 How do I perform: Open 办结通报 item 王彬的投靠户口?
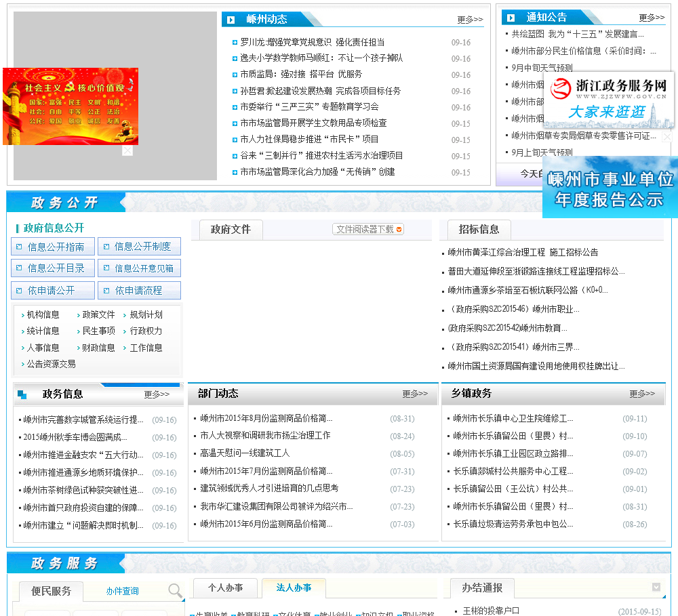[x=491, y=611]
